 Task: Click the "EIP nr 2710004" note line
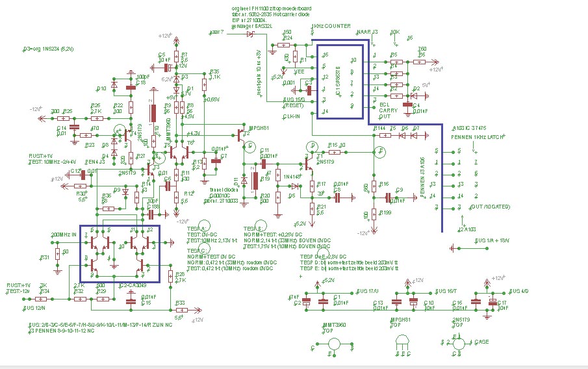coord(249,20)
